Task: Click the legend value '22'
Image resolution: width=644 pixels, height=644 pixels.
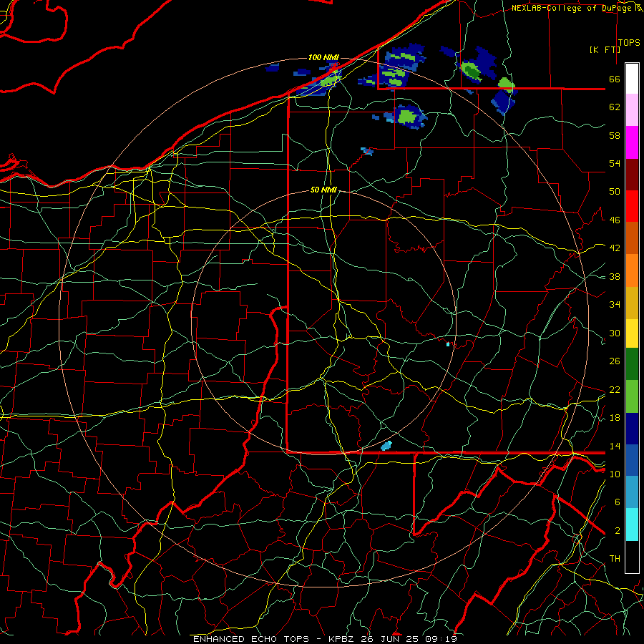Action: tap(615, 389)
